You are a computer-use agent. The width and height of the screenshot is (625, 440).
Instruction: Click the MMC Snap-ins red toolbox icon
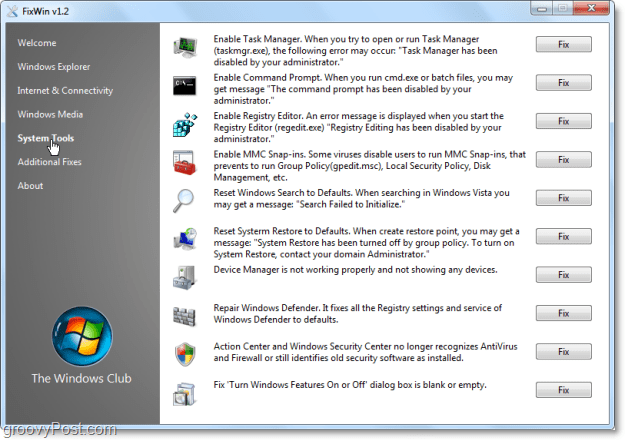tap(185, 162)
